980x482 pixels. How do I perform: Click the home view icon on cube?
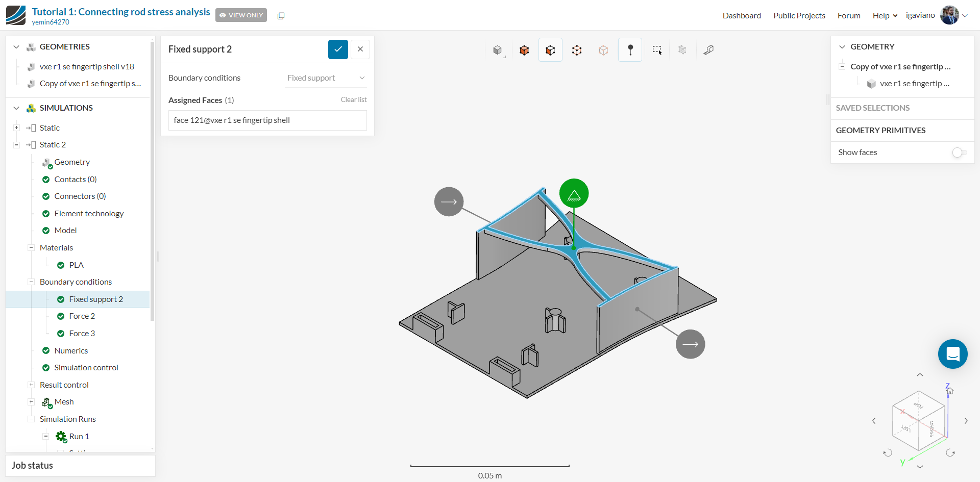click(950, 392)
